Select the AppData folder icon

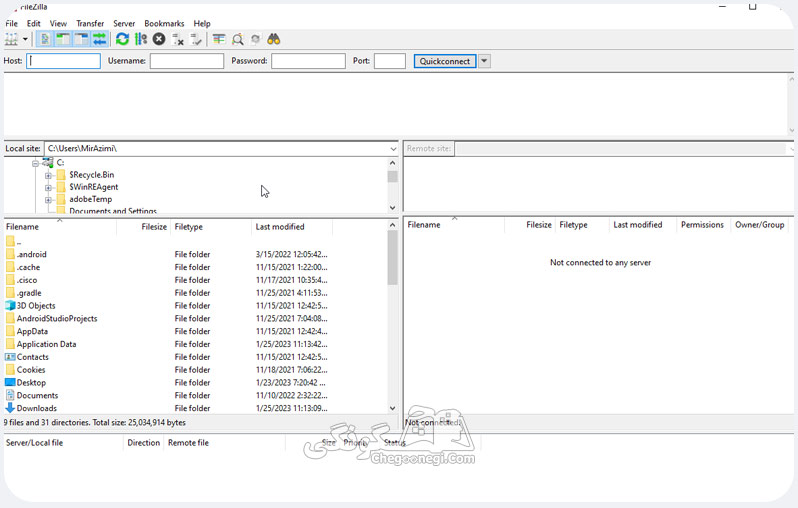pos(10,331)
